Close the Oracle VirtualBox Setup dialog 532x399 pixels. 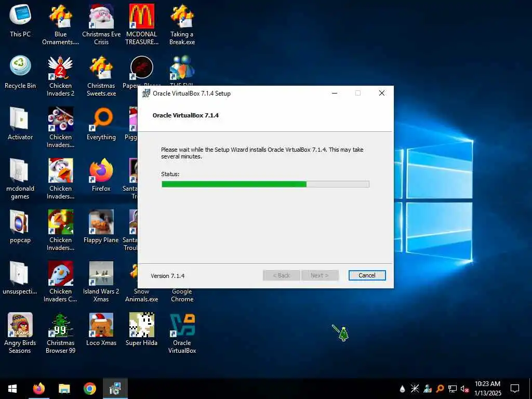[382, 94]
